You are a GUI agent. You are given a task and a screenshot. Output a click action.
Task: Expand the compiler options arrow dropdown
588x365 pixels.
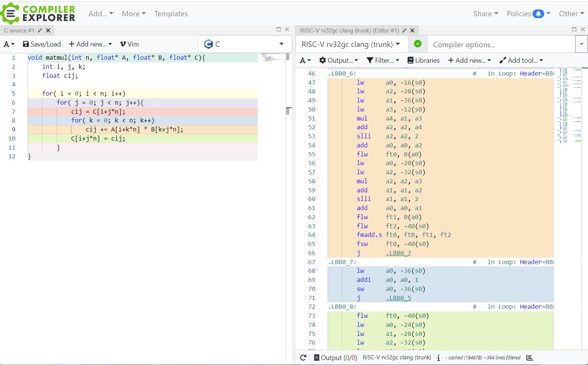(x=581, y=44)
